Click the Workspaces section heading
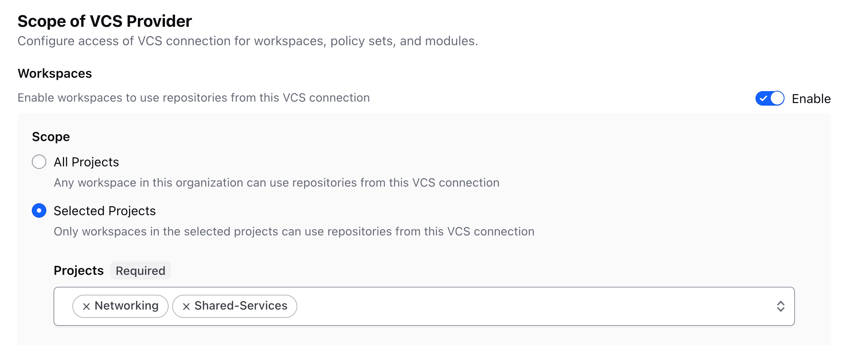This screenshot has height=345, width=868. tap(55, 73)
